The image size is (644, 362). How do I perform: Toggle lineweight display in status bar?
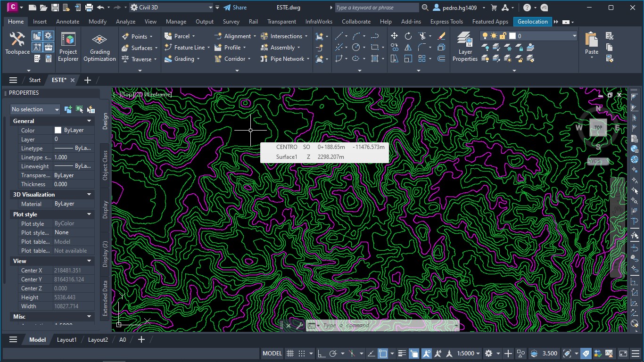(402, 354)
